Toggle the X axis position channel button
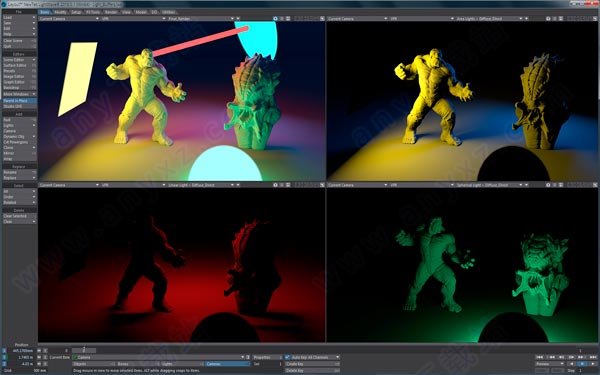This screenshot has width=600, height=375. click(x=4, y=351)
